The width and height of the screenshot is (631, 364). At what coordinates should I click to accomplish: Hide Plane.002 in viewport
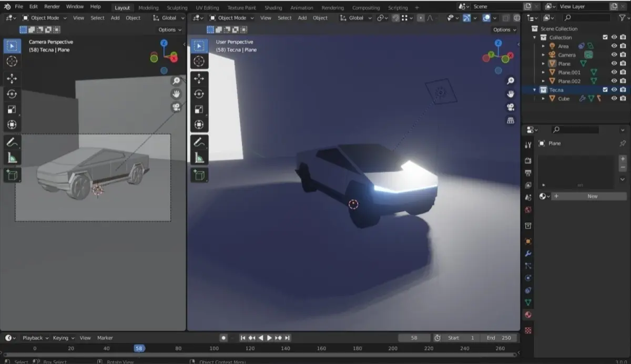(614, 81)
